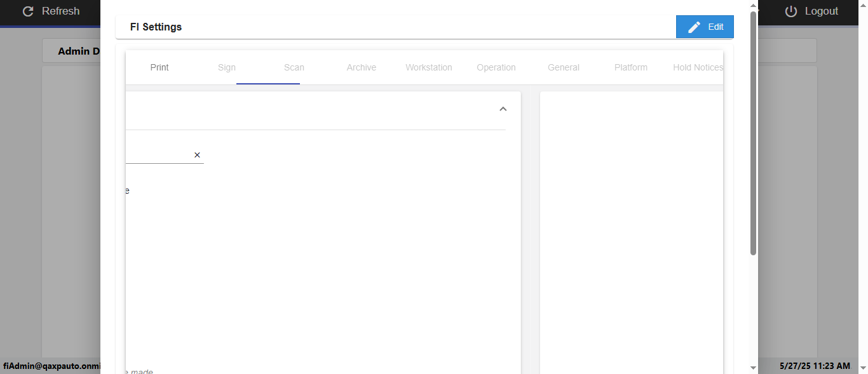Viewport: 868px width, 374px height.
Task: Switch to the Sign tab
Action: point(227,67)
